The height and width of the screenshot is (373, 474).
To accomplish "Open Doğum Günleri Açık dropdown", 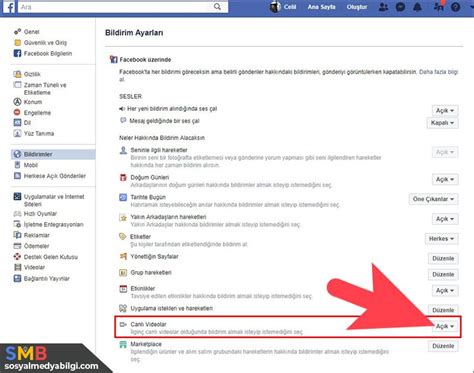I will pyautogui.click(x=445, y=179).
